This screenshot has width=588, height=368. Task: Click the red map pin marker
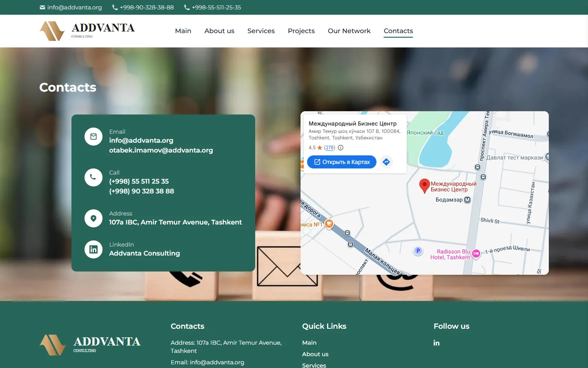(x=425, y=186)
